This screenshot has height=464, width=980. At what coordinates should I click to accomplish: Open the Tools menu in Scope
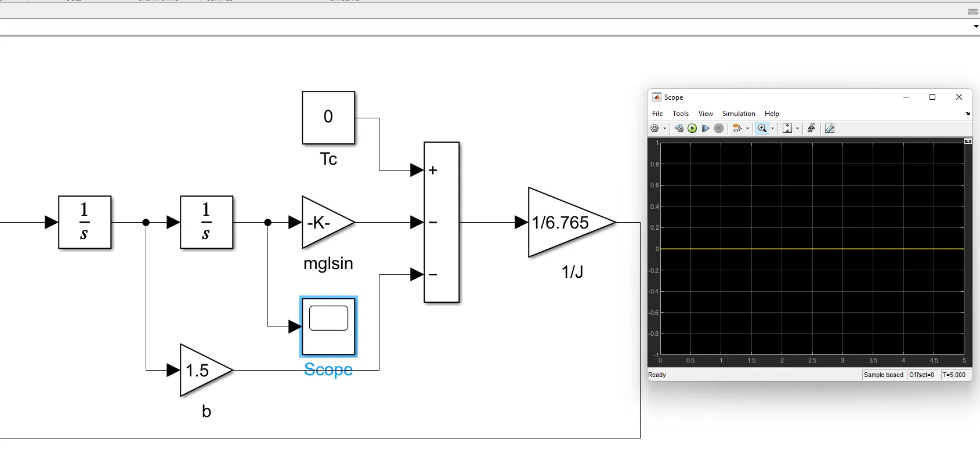[x=680, y=114]
